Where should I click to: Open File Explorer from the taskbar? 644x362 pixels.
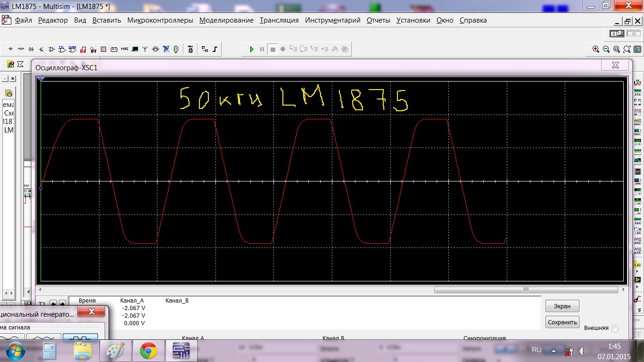pyautogui.click(x=83, y=351)
